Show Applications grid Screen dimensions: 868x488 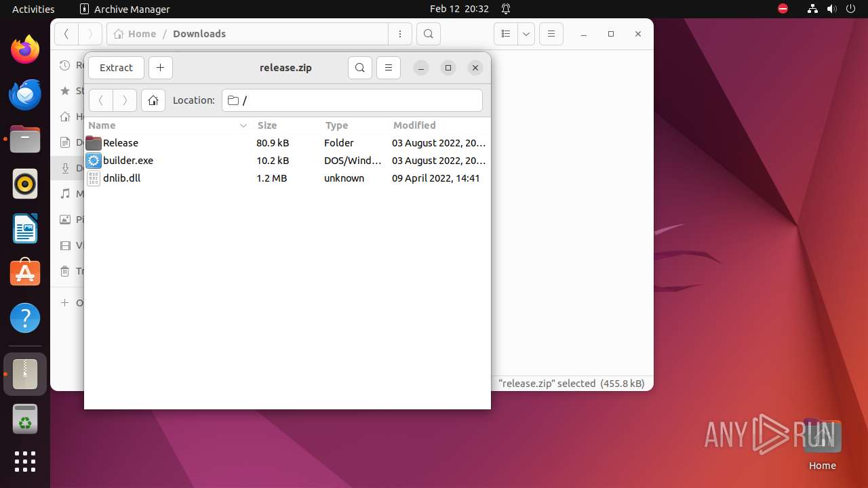pos(25,462)
